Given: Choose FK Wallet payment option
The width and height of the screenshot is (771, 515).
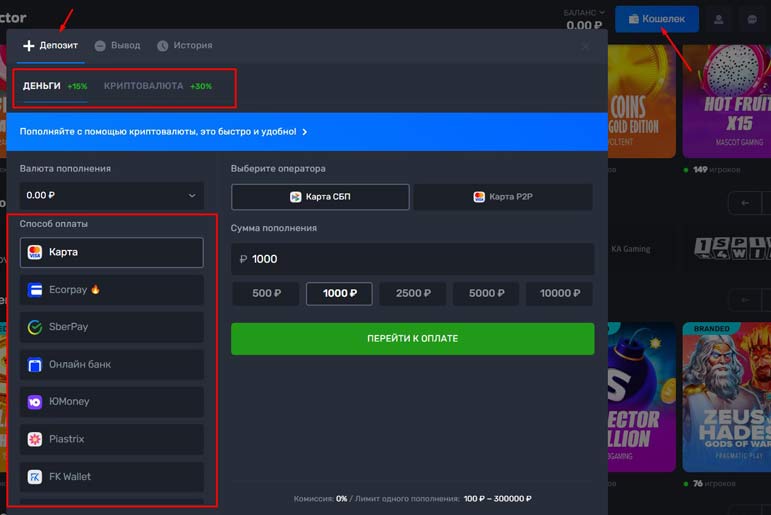Looking at the screenshot, I should (x=111, y=476).
